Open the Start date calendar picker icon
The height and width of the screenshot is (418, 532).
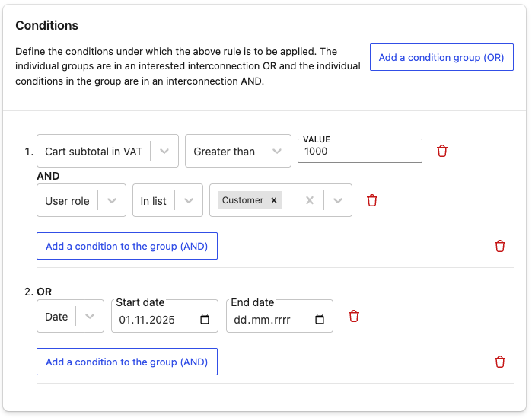(205, 320)
